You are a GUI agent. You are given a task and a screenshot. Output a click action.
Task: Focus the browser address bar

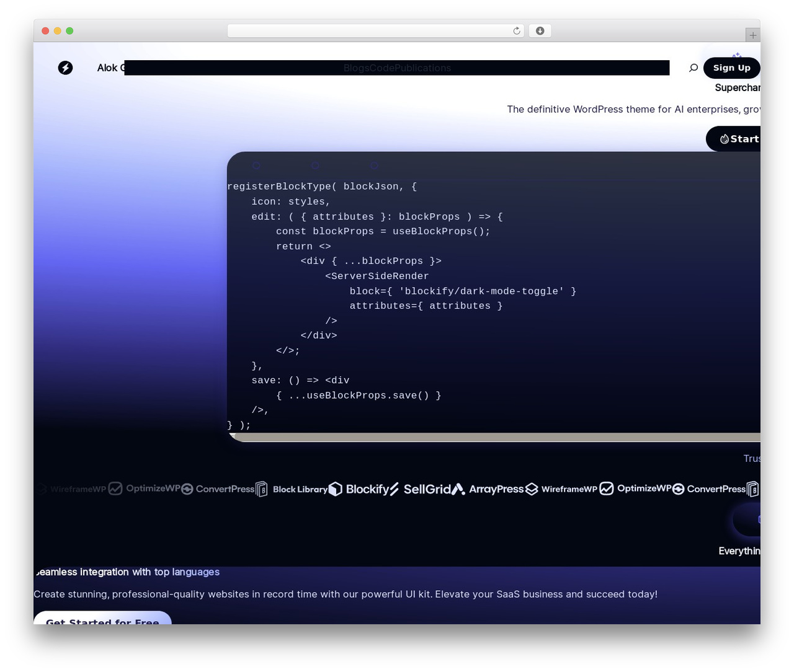coord(376,31)
